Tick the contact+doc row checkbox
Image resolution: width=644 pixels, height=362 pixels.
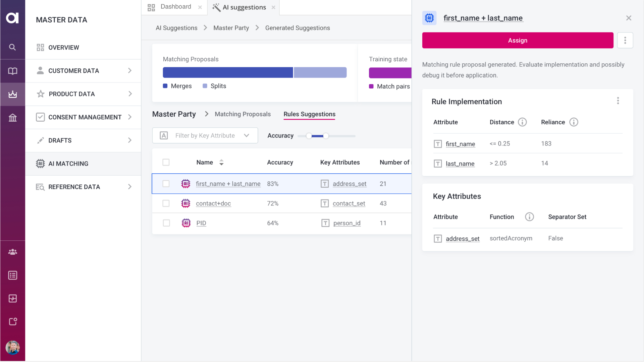pos(166,203)
